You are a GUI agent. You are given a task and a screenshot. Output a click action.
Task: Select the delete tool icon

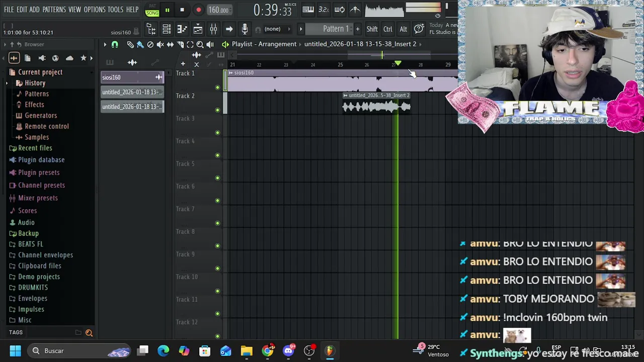[150, 45]
